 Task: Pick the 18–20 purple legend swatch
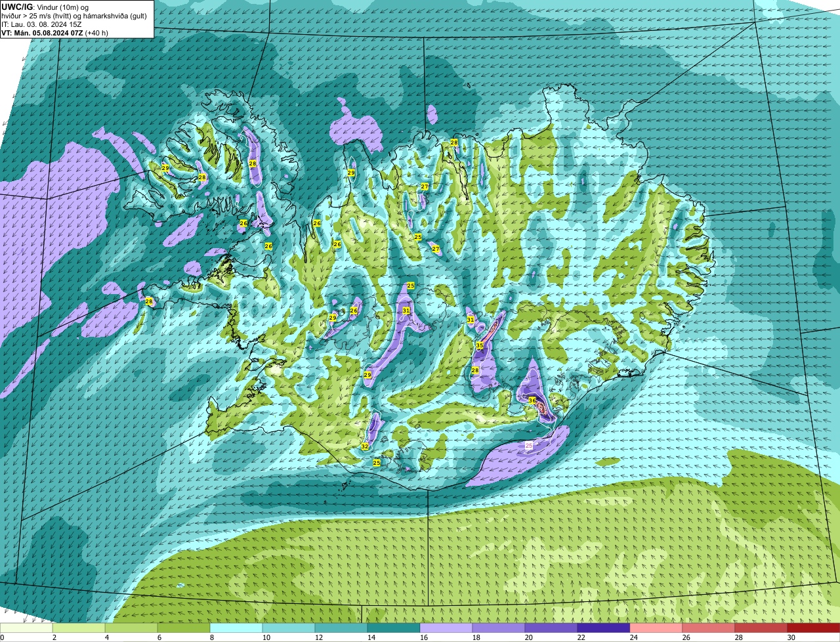coord(499,628)
